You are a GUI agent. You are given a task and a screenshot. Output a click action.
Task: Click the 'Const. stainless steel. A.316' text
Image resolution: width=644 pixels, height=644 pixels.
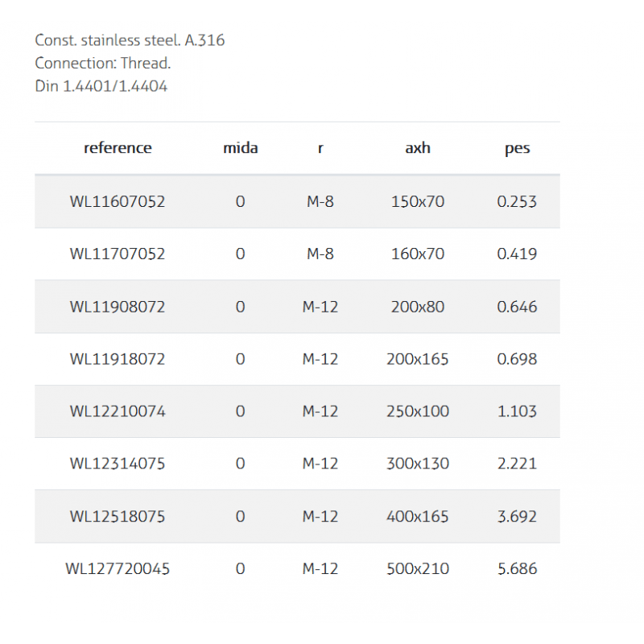[130, 40]
